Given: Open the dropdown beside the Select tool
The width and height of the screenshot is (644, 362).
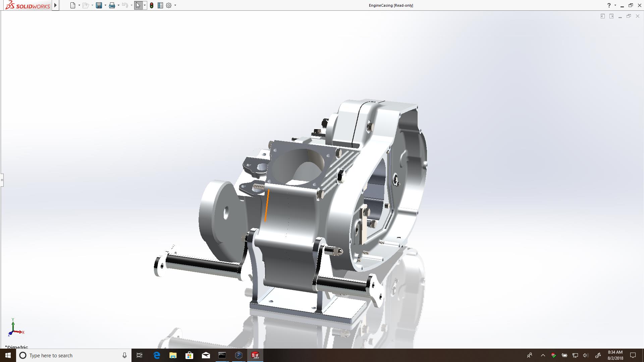Looking at the screenshot, I should click(x=145, y=5).
